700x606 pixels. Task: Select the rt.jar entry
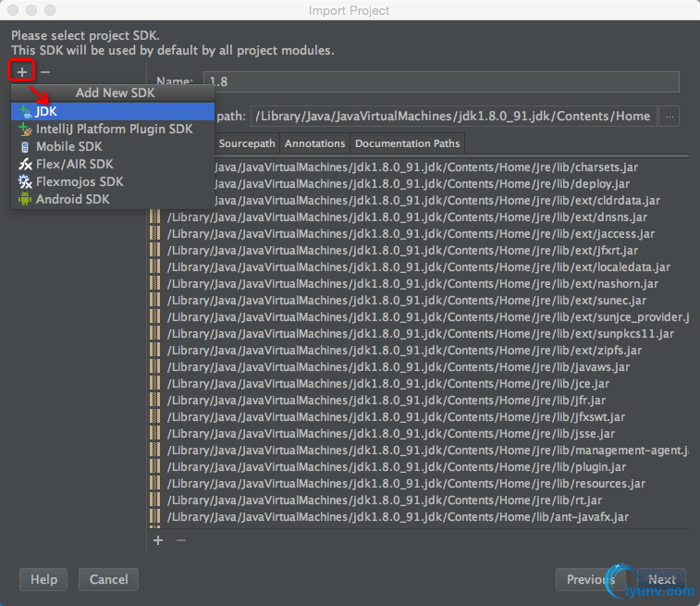[x=420, y=501]
